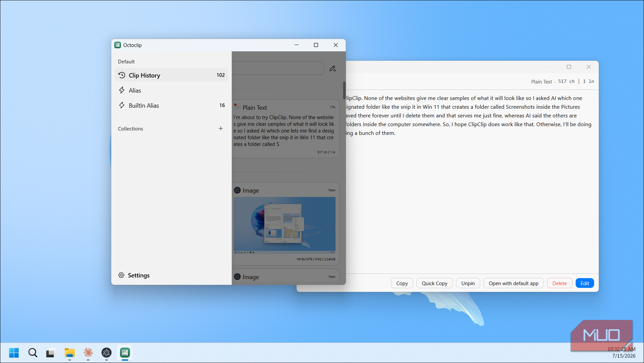Click the Alias lightning icon

pyautogui.click(x=122, y=90)
